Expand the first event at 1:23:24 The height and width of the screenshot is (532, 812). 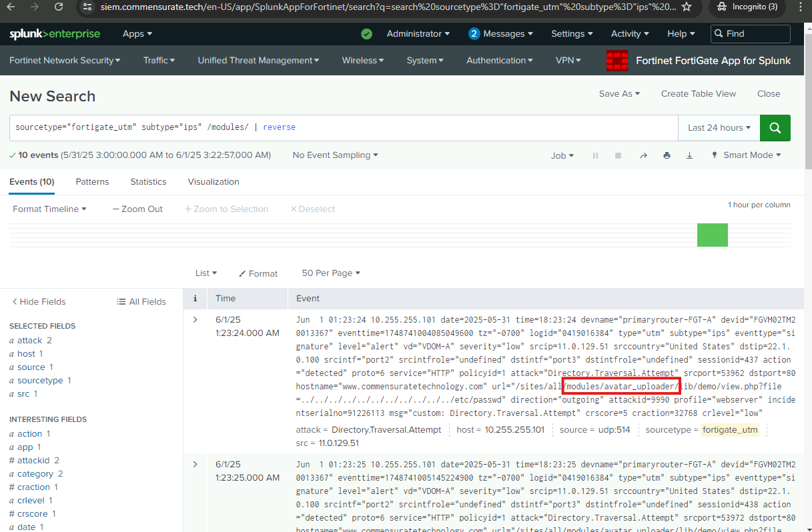[195, 320]
